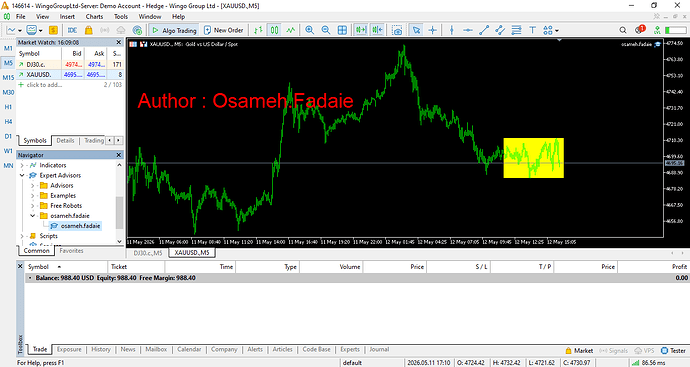Collapse the Expert Advisors tree node
690x367 pixels.
coord(22,176)
